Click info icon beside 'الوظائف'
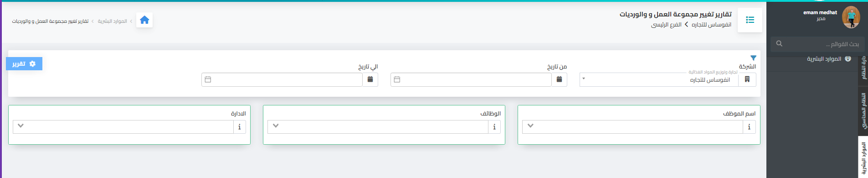This screenshot has width=868, height=178. pyautogui.click(x=494, y=127)
